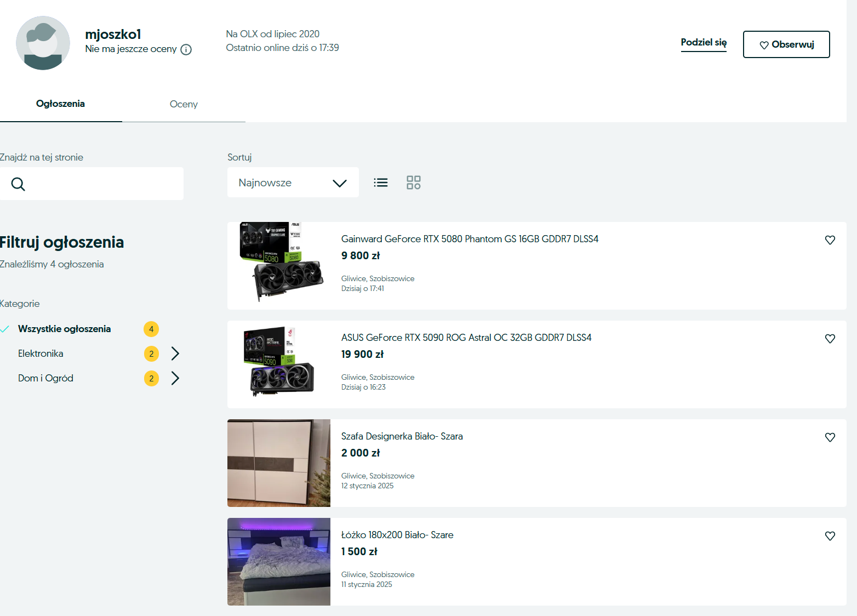Screen dimensions: 857x616
Task: Click the Podziel się link
Action: 704,43
